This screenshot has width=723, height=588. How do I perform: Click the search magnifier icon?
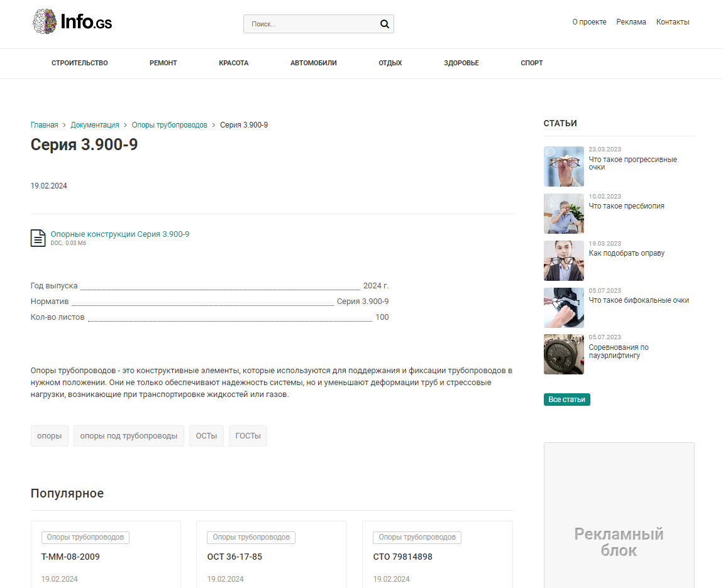click(x=384, y=24)
